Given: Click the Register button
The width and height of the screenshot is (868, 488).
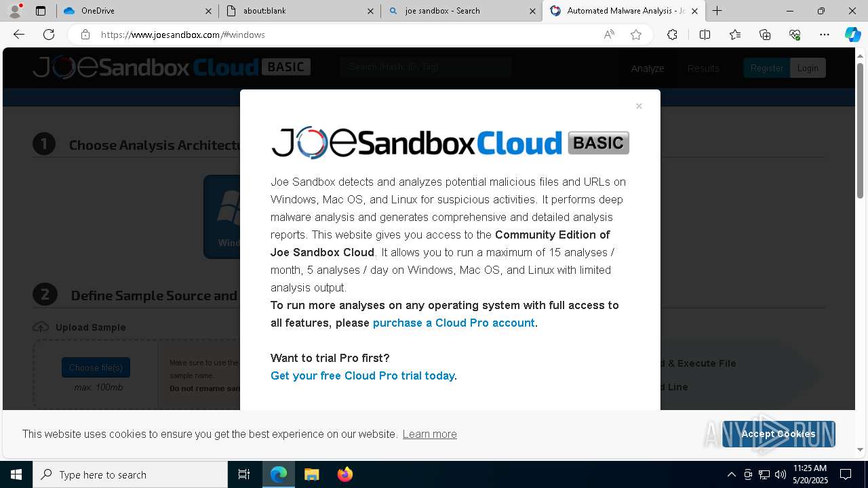Looking at the screenshot, I should click(767, 68).
